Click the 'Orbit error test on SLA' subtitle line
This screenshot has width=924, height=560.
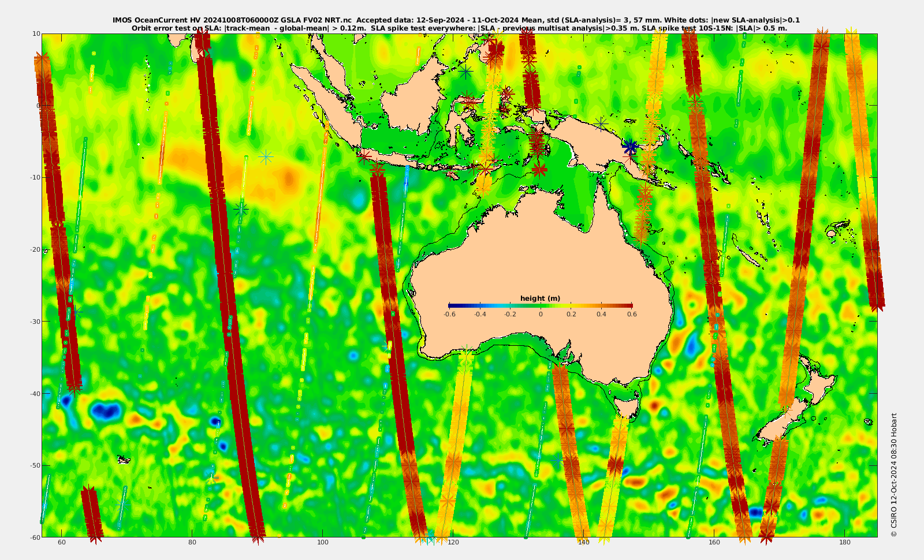(459, 28)
